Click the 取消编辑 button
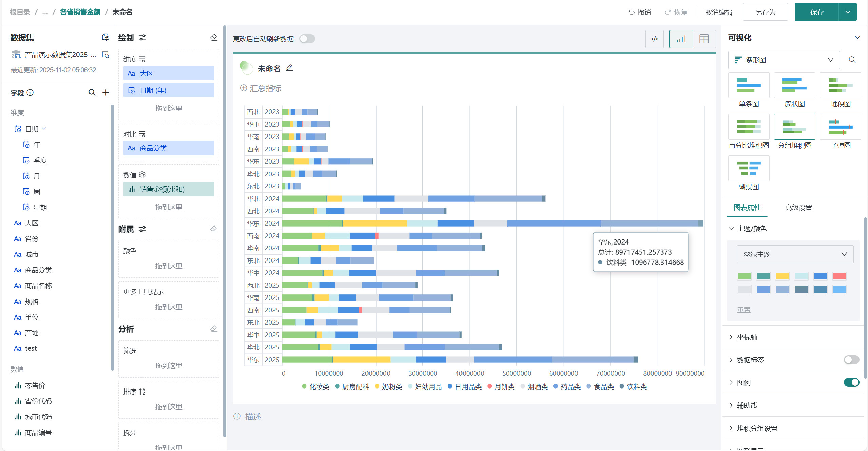Viewport: 868px width, 451px height. tap(718, 12)
